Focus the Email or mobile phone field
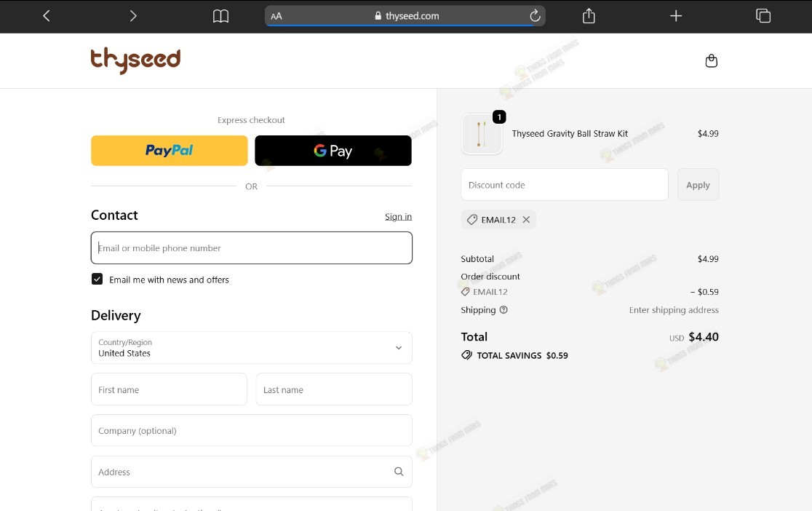 click(x=252, y=247)
